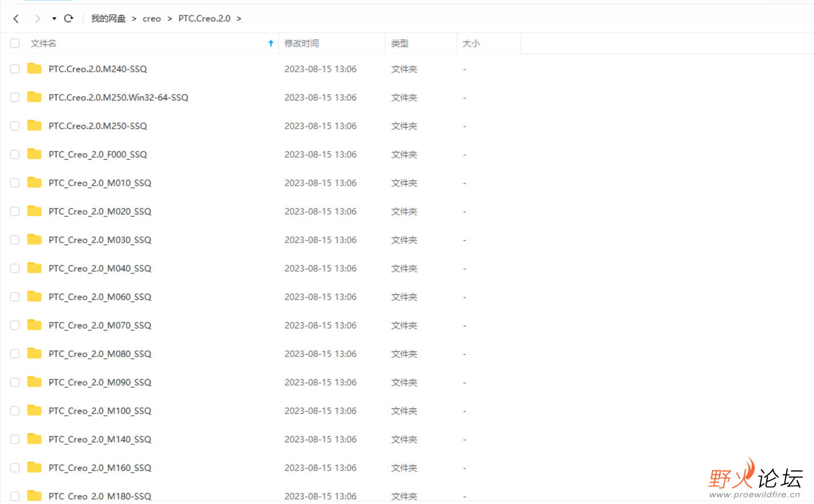Click modified time of PTC.Creo.2.0.M240-SSQ row

(x=320, y=69)
